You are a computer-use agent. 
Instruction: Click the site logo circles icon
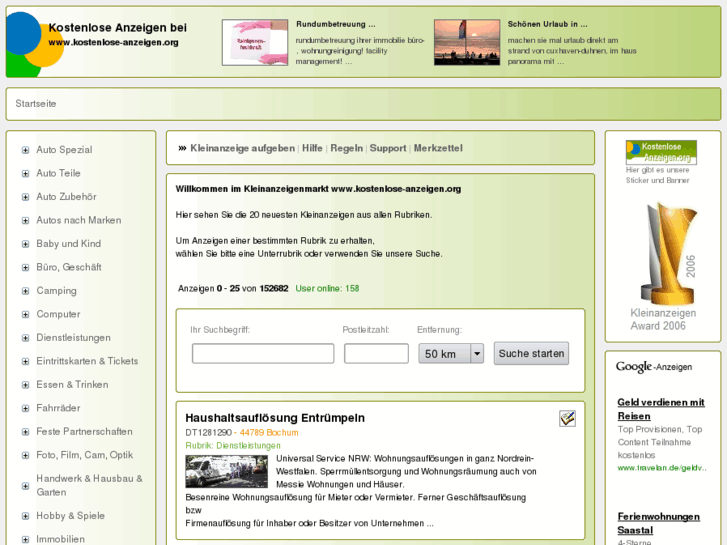pos(33,44)
